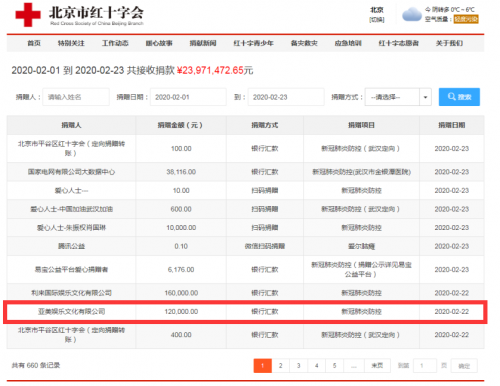Image resolution: width=500 pixels, height=386 pixels.
Task: Click the 捐赠日期 column header
Action: pyautogui.click(x=452, y=125)
